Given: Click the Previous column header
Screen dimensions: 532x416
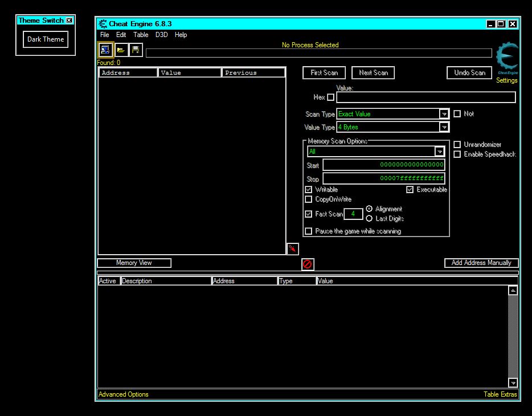Looking at the screenshot, I should pos(253,72).
